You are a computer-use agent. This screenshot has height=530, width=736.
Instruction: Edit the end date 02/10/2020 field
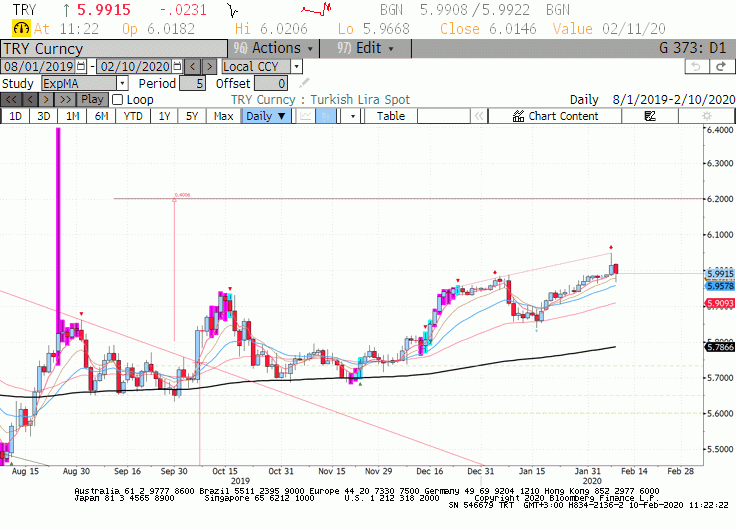click(x=135, y=66)
